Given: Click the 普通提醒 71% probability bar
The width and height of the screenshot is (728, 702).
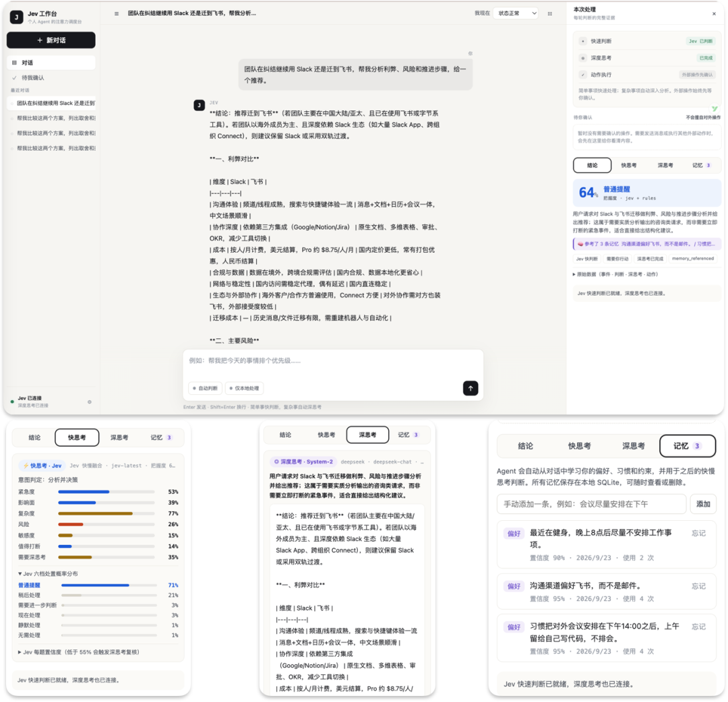Looking at the screenshot, I should [109, 585].
